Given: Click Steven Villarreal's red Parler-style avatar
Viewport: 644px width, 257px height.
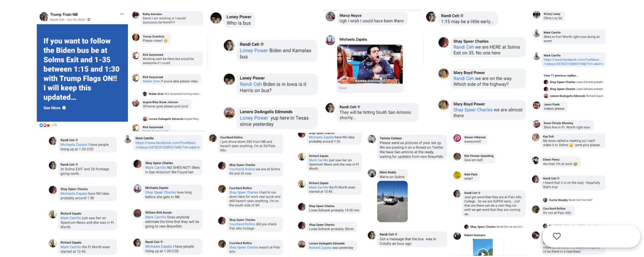Looking at the screenshot, I should (x=457, y=138).
